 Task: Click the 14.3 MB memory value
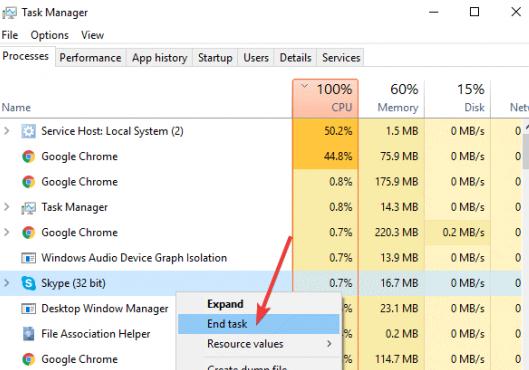[399, 207]
